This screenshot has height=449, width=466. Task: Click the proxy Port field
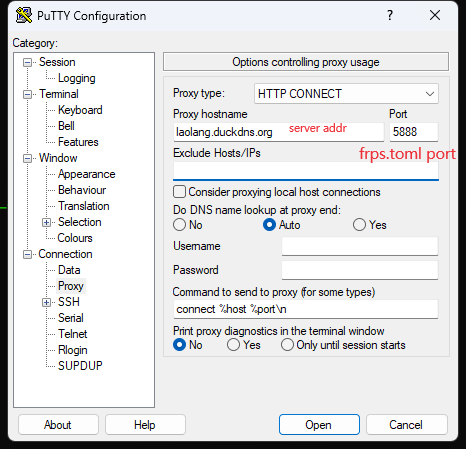pos(414,132)
